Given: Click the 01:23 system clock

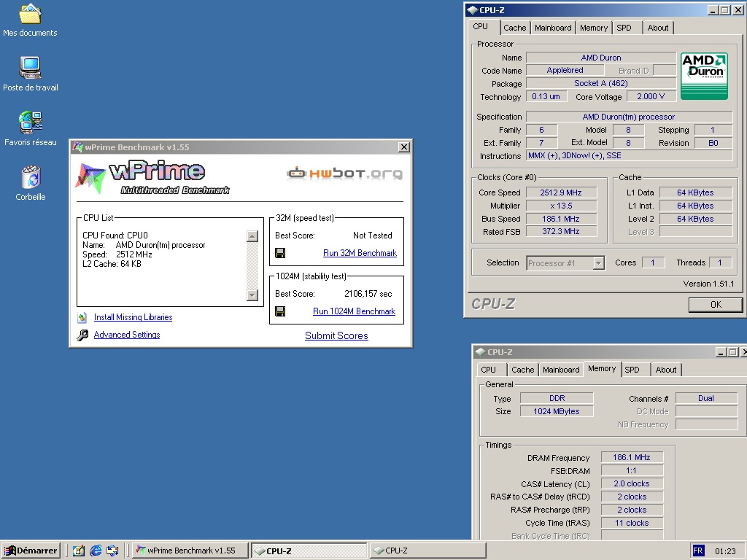Looking at the screenshot, I should [725, 551].
